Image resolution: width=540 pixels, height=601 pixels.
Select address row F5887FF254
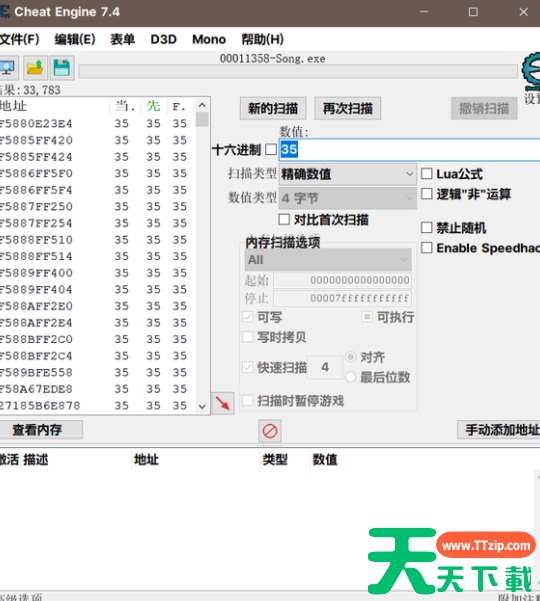[98, 223]
